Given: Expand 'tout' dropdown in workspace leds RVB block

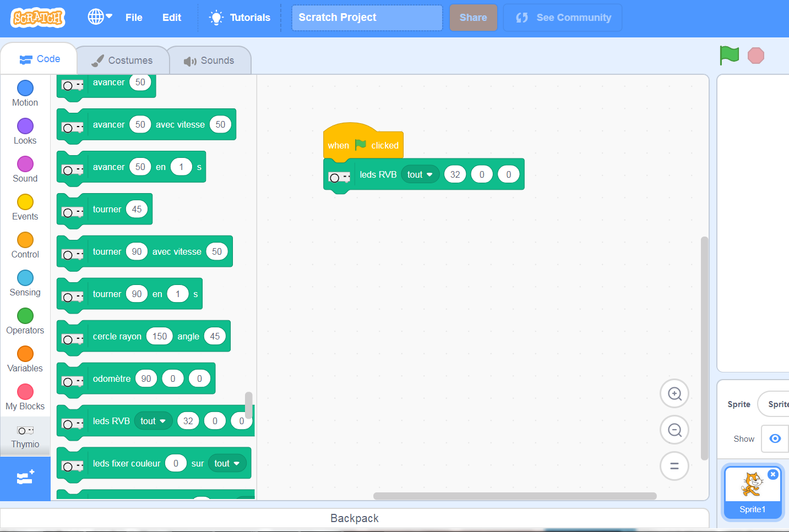Looking at the screenshot, I should pos(420,174).
